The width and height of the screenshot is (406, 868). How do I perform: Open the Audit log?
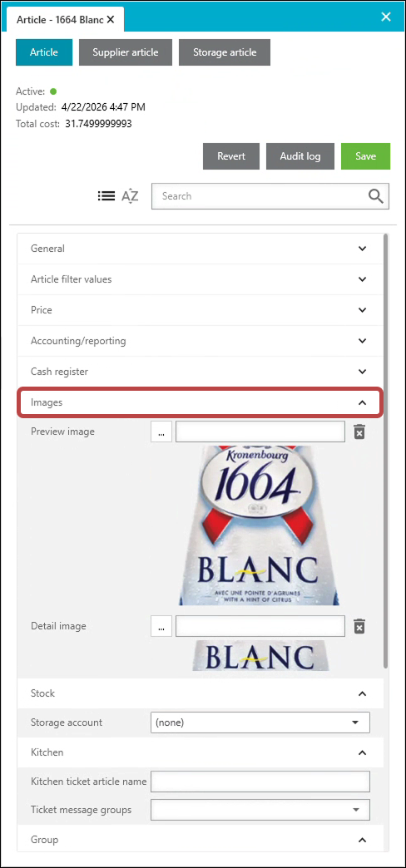pyautogui.click(x=300, y=156)
